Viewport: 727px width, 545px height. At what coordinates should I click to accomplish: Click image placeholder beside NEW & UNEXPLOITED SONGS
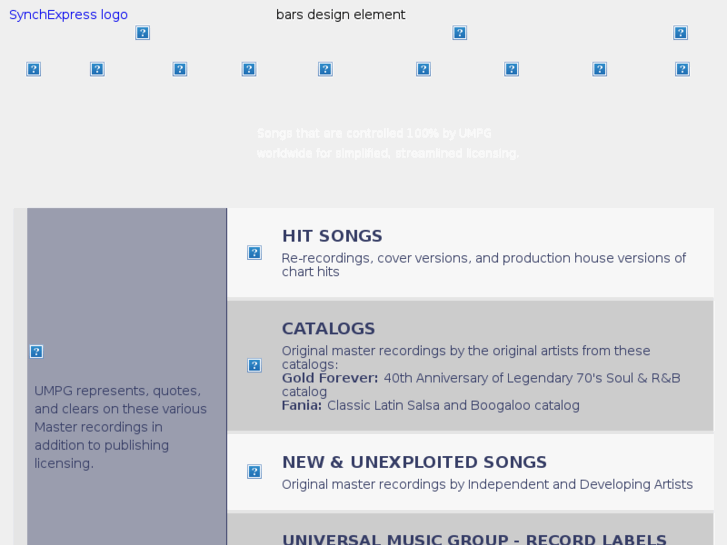click(254, 472)
